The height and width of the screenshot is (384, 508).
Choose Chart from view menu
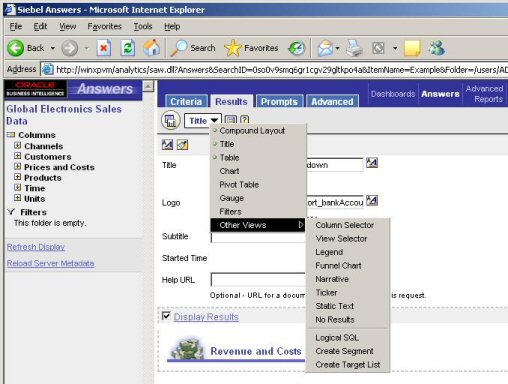click(258, 171)
